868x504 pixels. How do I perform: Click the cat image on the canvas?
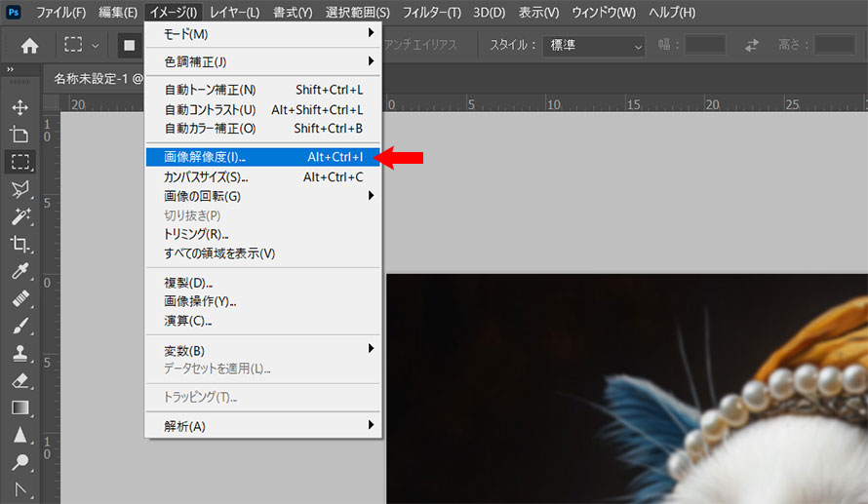(627, 388)
